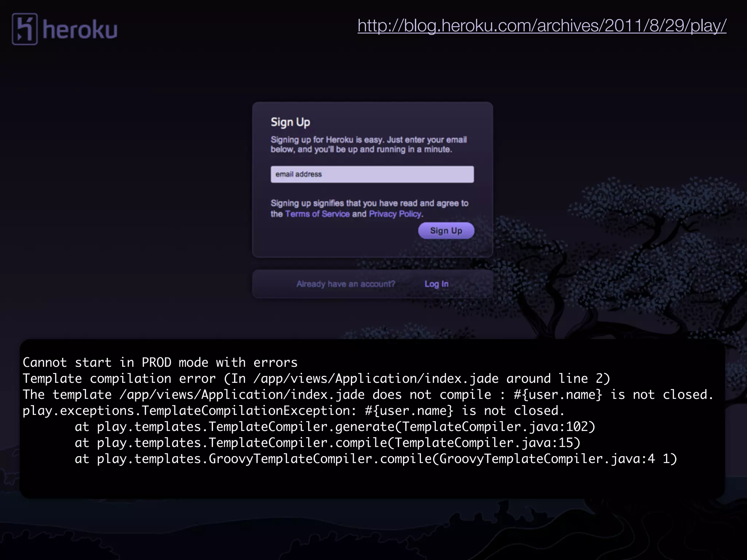Click the GroovyTemplateCompiler.compile stack trace line
Image resolution: width=747 pixels, height=560 pixels.
coord(376,459)
